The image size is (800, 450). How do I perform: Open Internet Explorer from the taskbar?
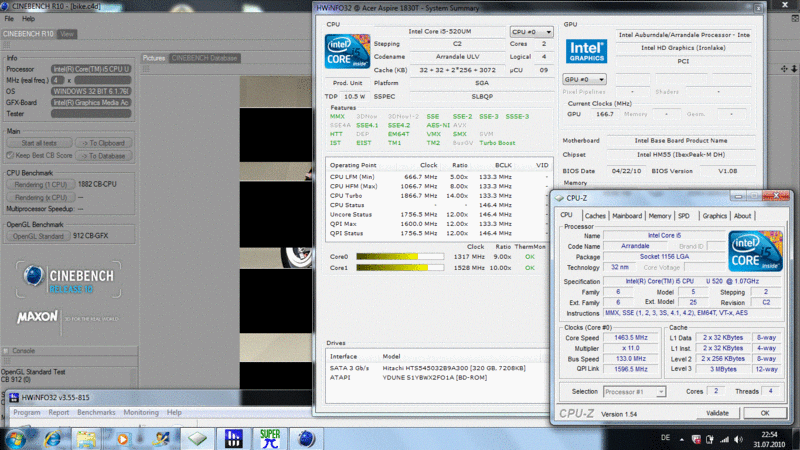53,439
